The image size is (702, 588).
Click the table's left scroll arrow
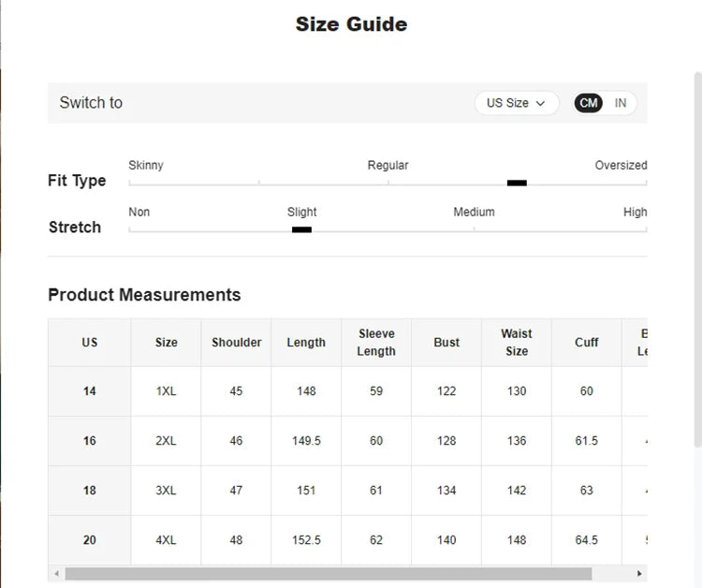[x=56, y=574]
